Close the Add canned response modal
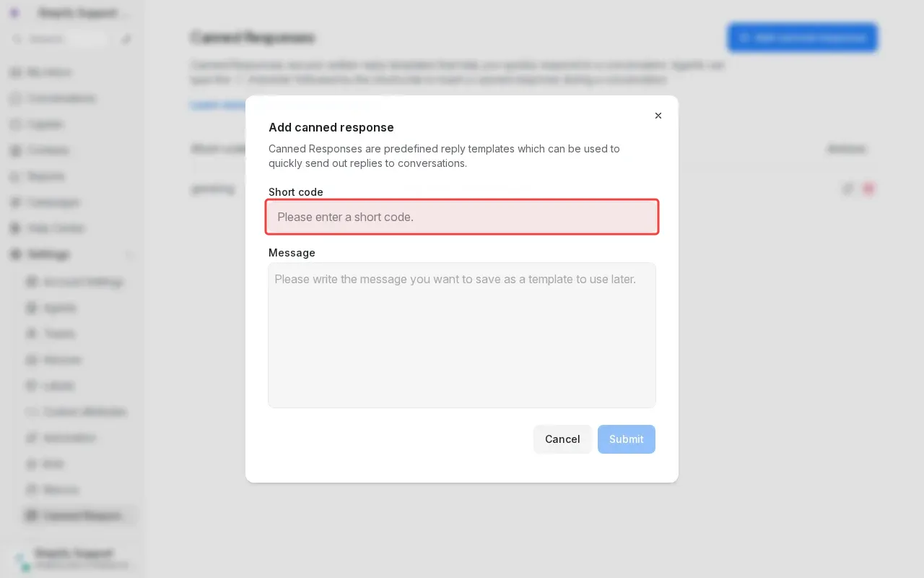The height and width of the screenshot is (578, 924). coord(658,116)
